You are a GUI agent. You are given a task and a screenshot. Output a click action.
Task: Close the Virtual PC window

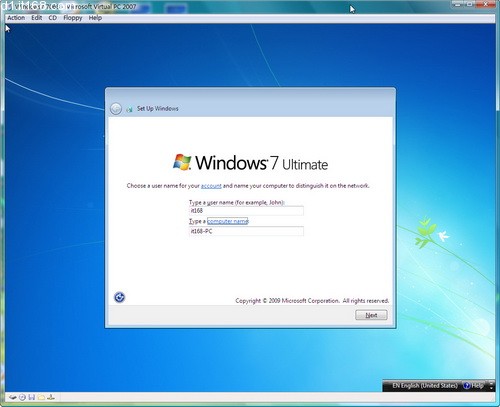(x=485, y=4)
